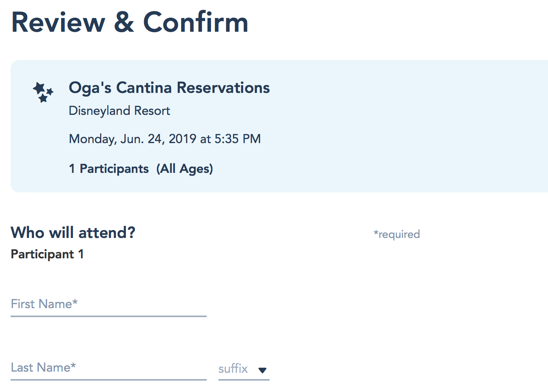Focus the Last Name input field
Image resolution: width=548 pixels, height=392 pixels.
point(108,368)
